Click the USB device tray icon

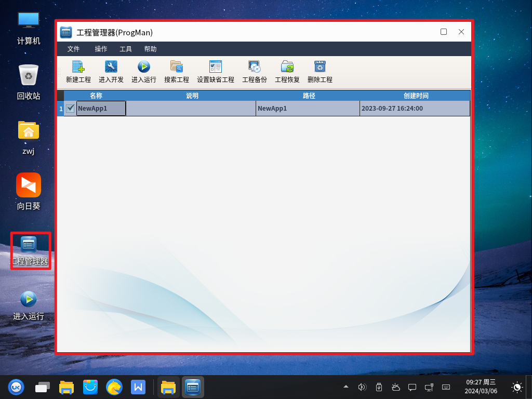379,387
